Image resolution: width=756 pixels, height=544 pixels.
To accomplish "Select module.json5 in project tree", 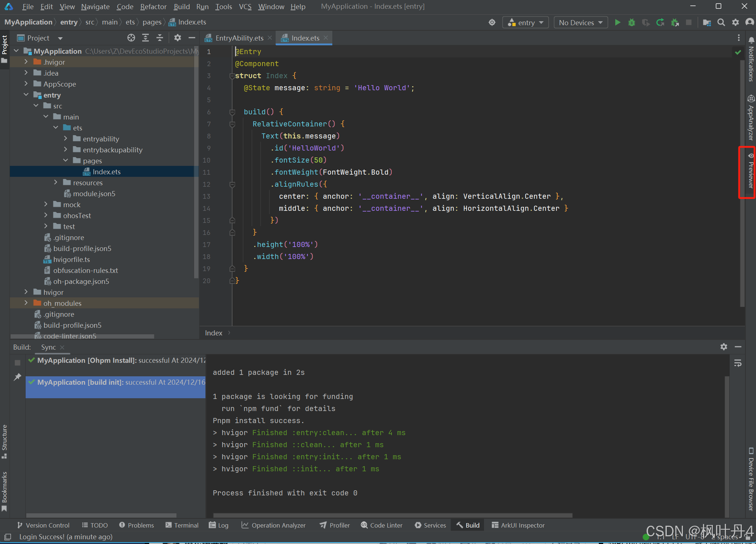I will click(94, 194).
